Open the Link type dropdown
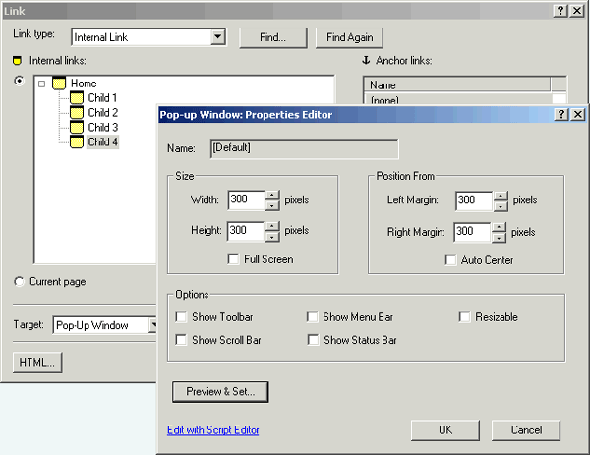590x455 pixels. [217, 37]
